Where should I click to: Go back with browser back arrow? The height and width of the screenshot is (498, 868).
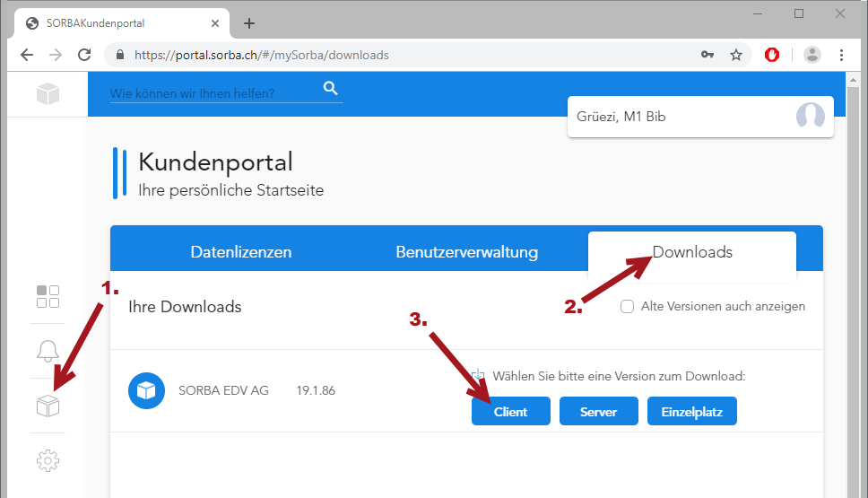(27, 55)
